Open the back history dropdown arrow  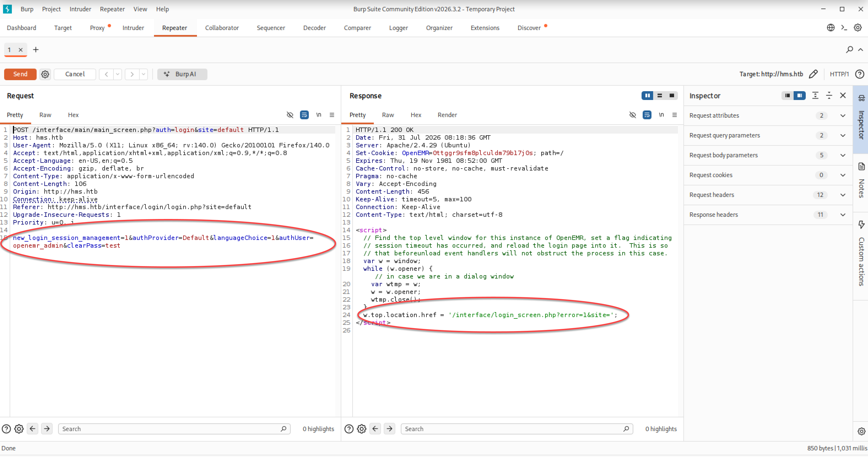(118, 74)
